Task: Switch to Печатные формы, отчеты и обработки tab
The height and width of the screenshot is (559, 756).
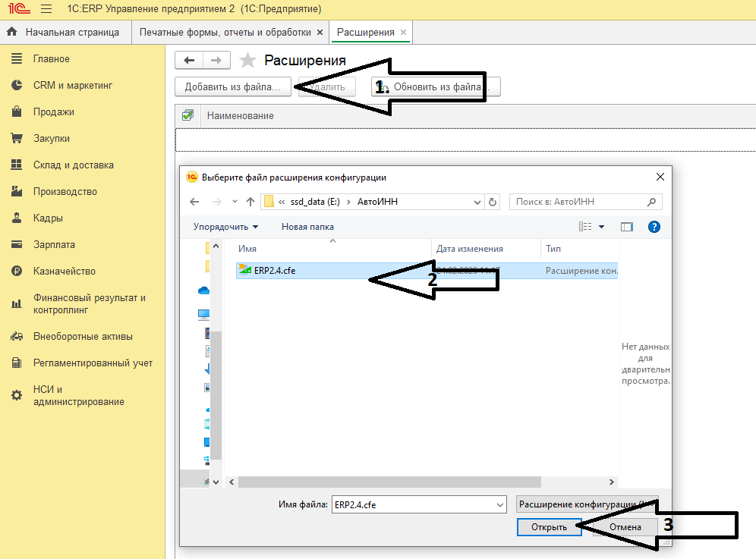Action: [225, 33]
